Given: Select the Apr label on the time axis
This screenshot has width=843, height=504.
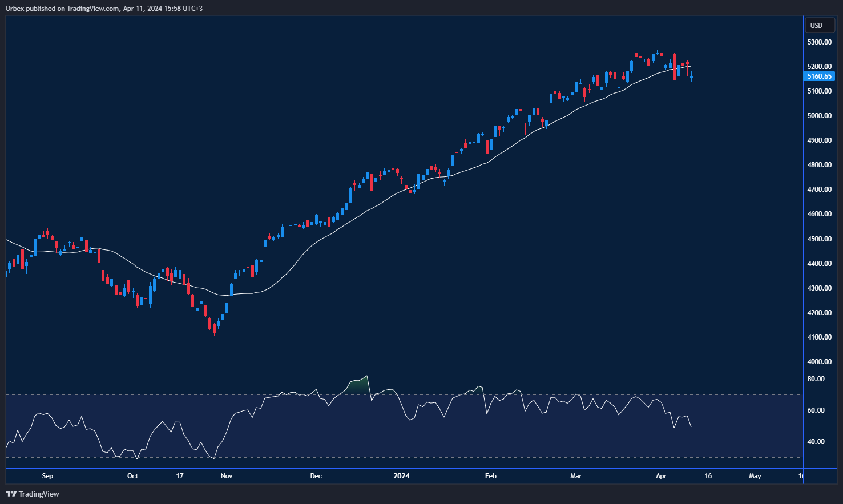Looking at the screenshot, I should pos(661,475).
